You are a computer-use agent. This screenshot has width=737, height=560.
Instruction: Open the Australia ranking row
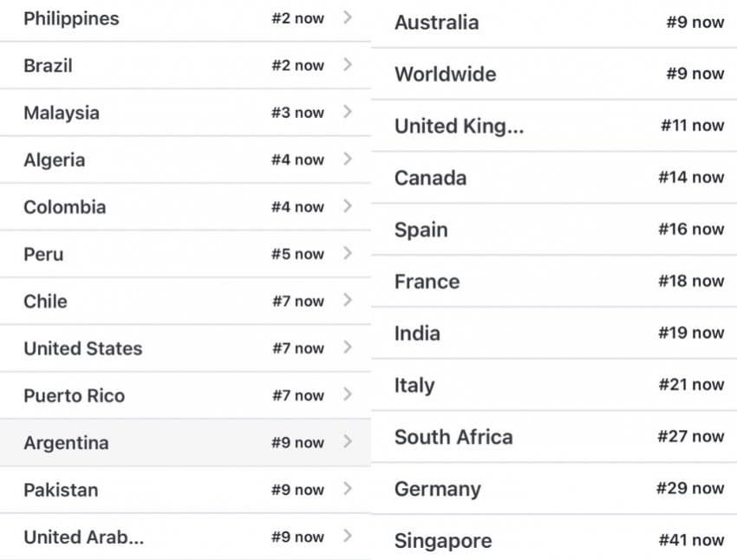(x=436, y=23)
